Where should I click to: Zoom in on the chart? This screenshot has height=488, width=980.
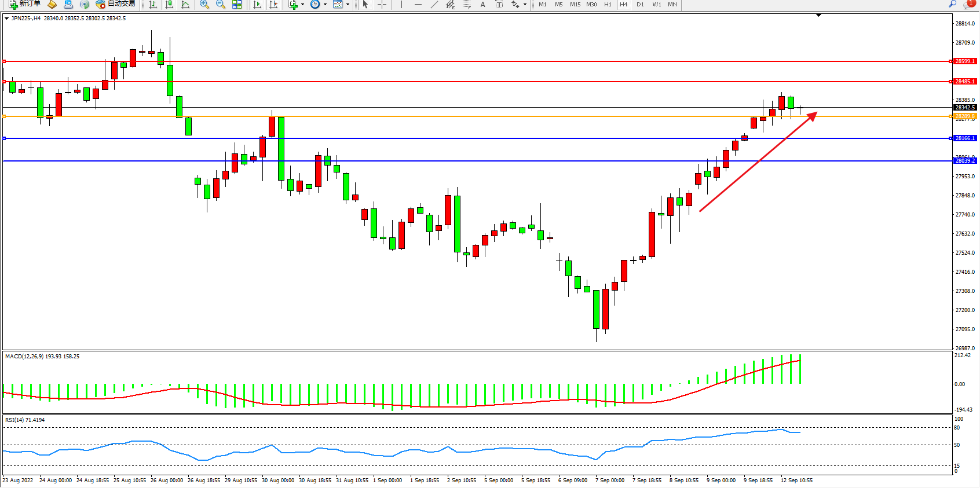pyautogui.click(x=204, y=5)
